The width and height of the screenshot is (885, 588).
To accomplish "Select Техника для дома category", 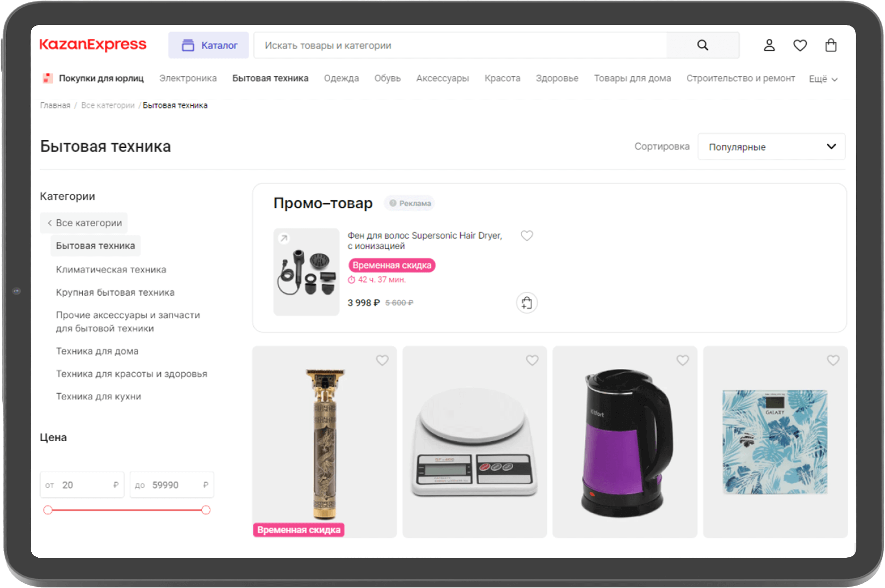I will click(97, 351).
